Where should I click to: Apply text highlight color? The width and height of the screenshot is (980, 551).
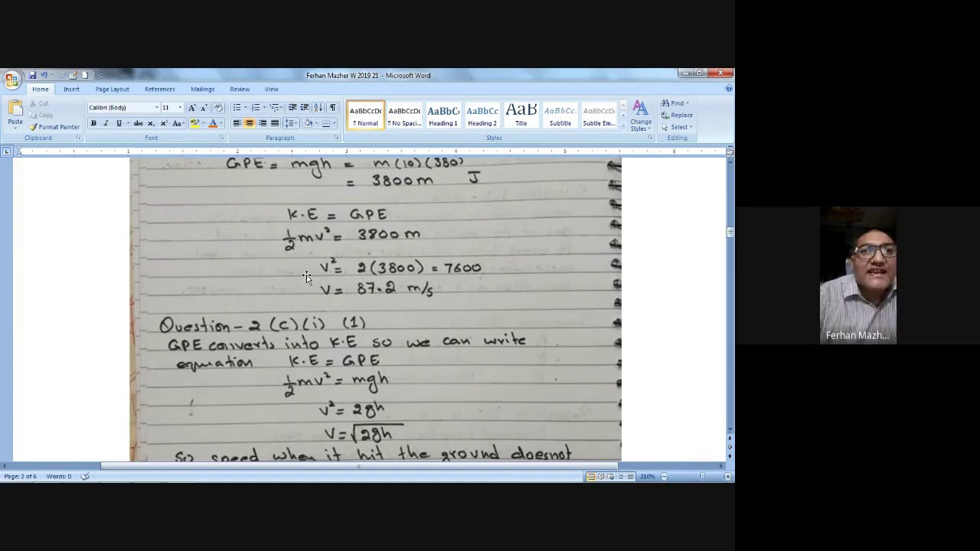coord(194,123)
